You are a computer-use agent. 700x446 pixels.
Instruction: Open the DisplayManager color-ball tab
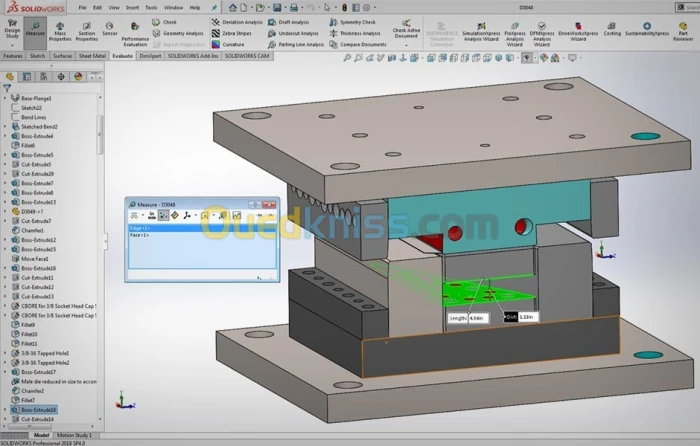(78, 77)
